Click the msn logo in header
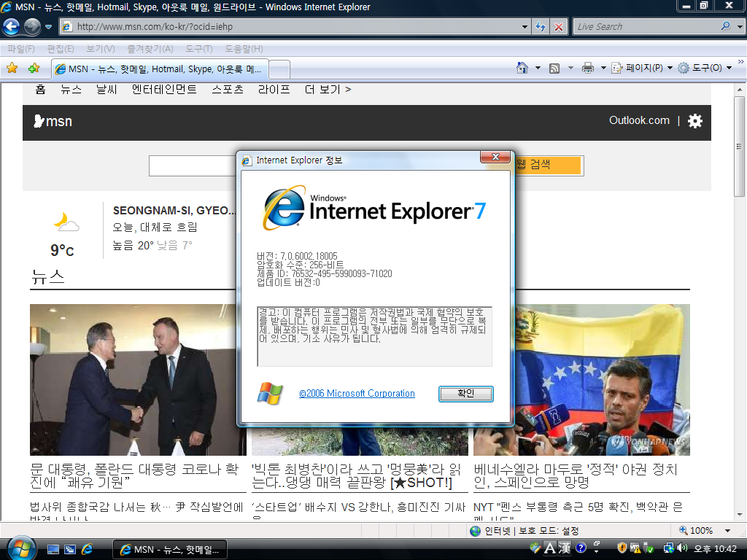The width and height of the screenshot is (747, 560). point(53,122)
